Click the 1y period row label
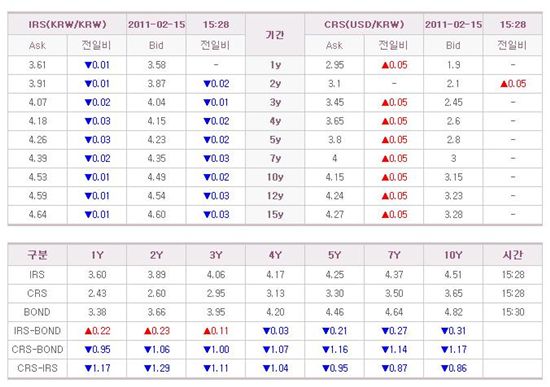 tap(275, 65)
